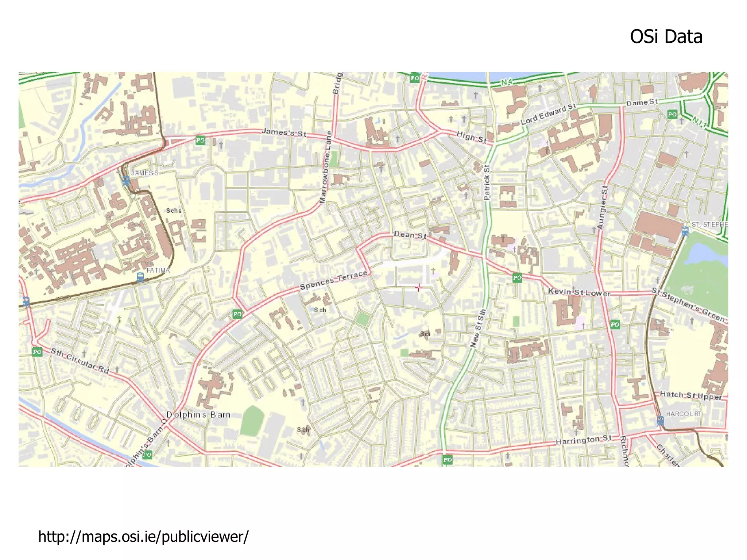747x560 pixels.
Task: Click the PO icon below Harrington St
Action: pyautogui.click(x=448, y=460)
